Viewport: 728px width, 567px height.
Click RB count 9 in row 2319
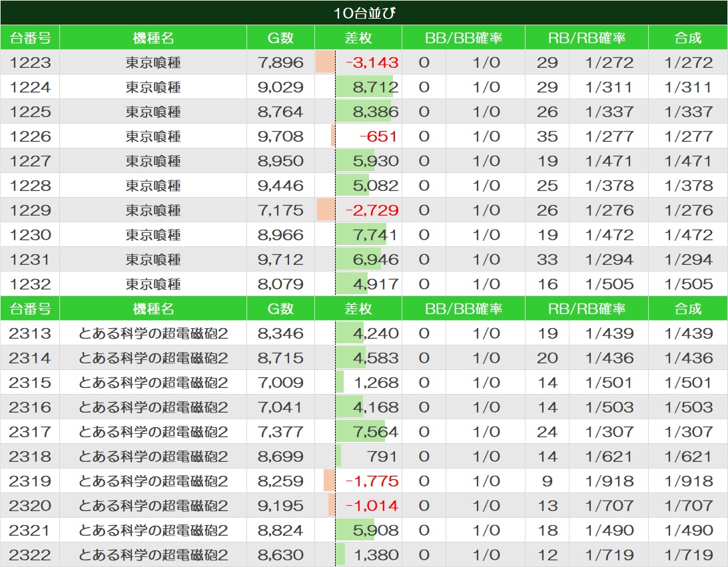(x=547, y=480)
